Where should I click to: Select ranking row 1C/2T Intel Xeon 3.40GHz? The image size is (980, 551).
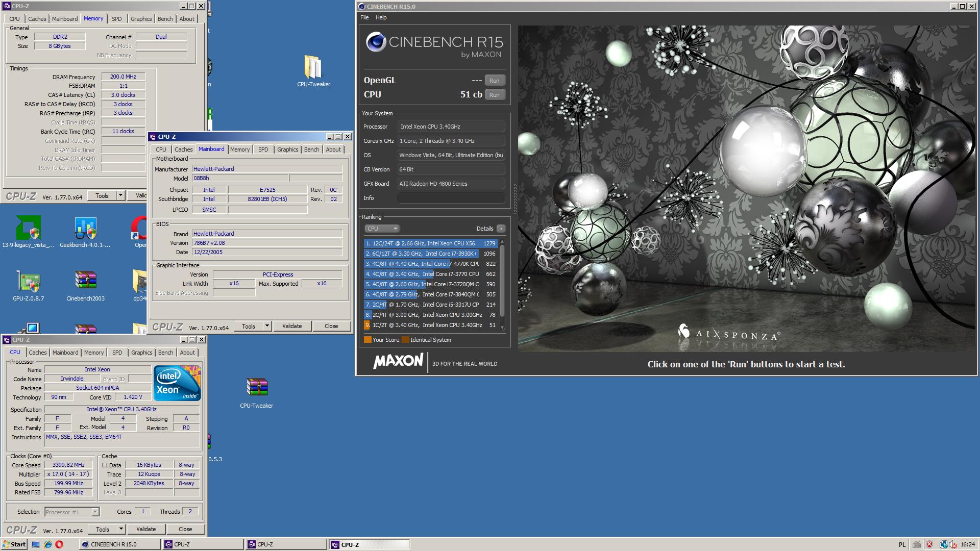click(431, 325)
